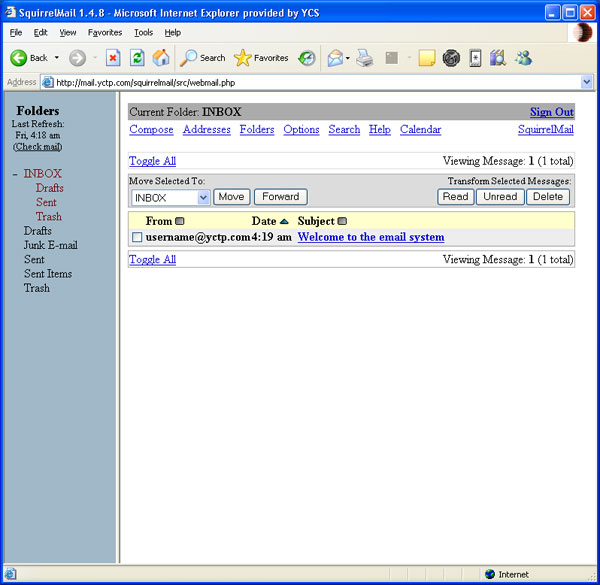Click the gray Edit toolbar icon
Image resolution: width=600 pixels, height=585 pixels.
coord(391,58)
